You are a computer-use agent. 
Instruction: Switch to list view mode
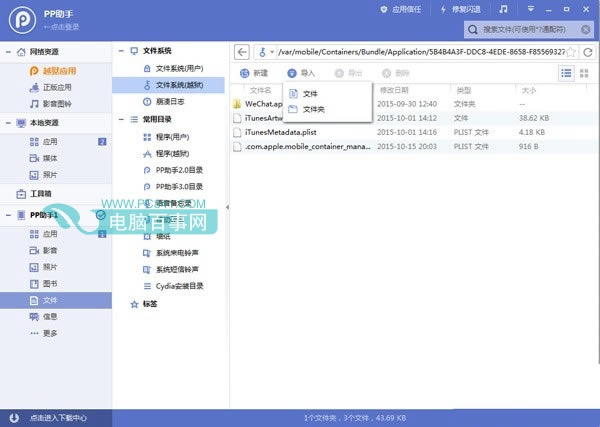(x=566, y=73)
